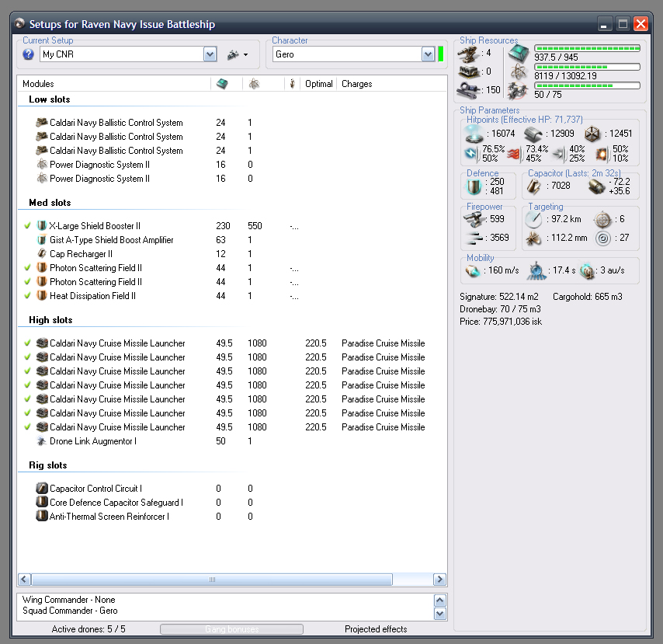Click the Firepower turret icon 599

(474, 219)
